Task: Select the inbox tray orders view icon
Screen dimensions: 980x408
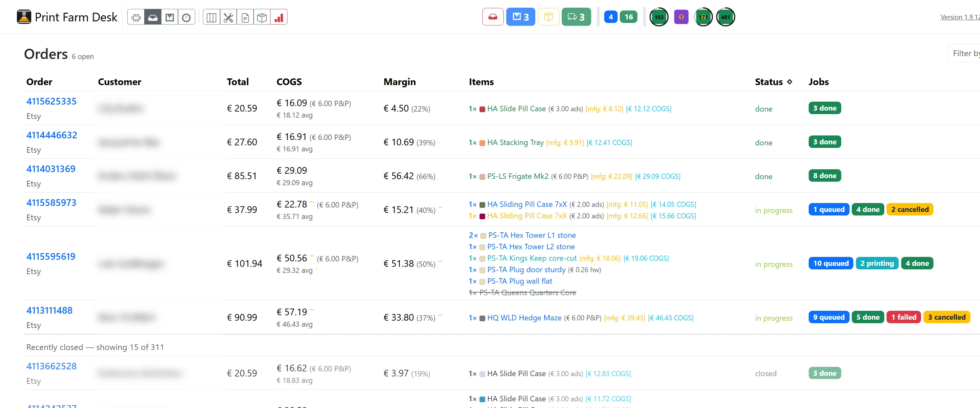Action: tap(152, 18)
